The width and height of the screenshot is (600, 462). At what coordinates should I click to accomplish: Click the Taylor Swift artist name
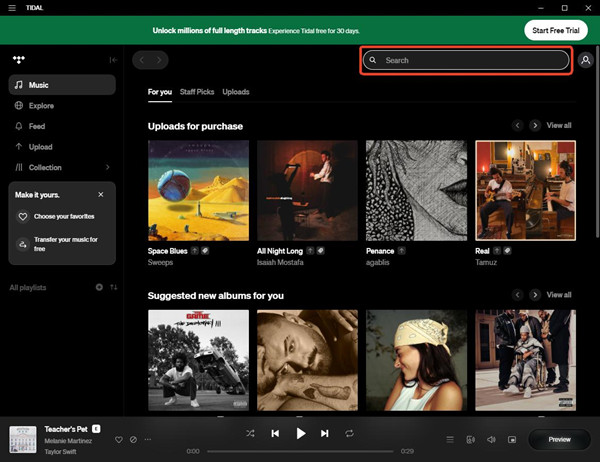60,452
